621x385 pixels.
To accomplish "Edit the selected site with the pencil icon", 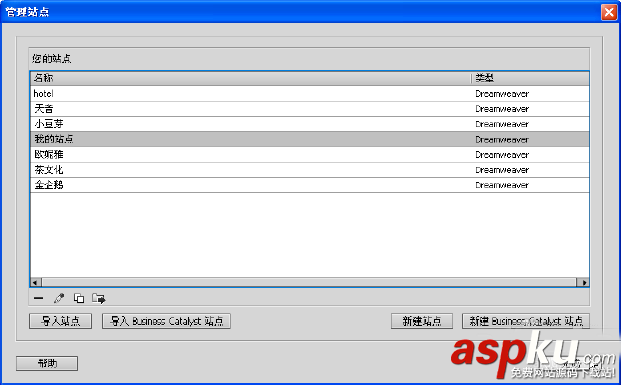I will click(59, 298).
